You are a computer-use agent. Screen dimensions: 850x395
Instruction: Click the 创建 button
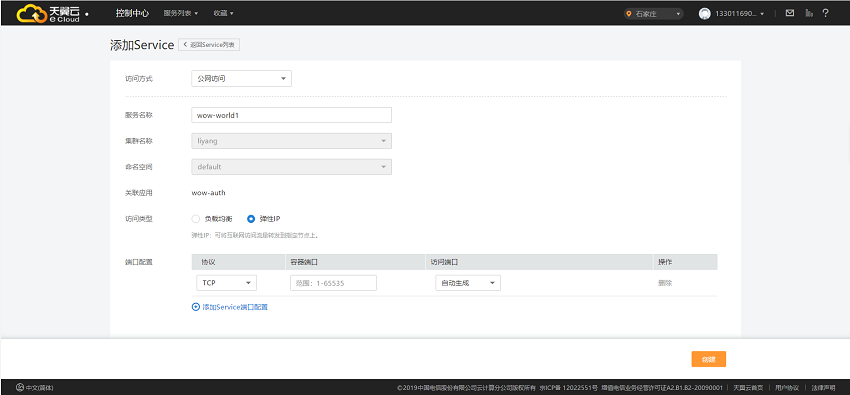tap(709, 359)
